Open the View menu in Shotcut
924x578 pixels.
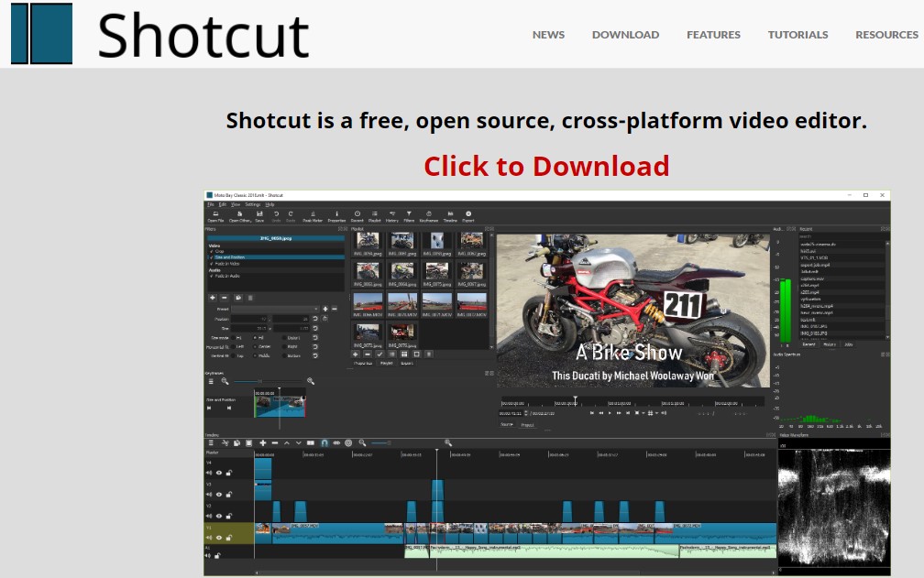click(x=236, y=204)
